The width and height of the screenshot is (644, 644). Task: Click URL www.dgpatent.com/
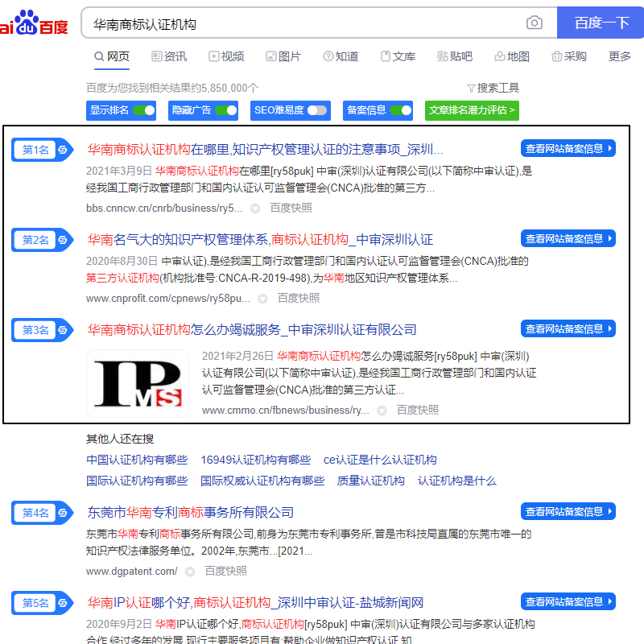click(131, 572)
